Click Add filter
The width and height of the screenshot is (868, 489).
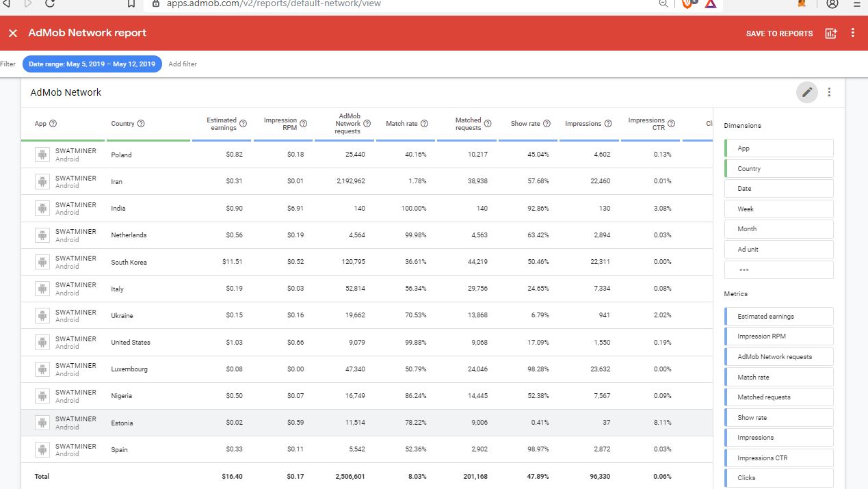point(183,64)
